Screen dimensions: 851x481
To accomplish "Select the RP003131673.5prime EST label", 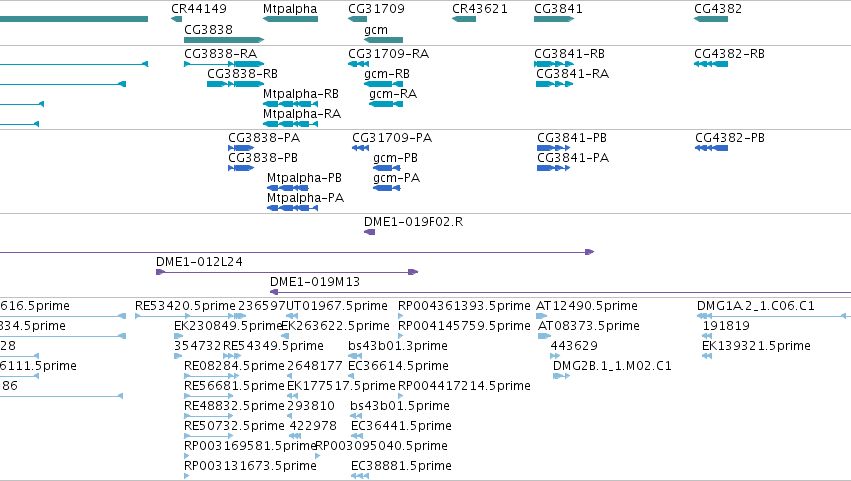I will point(250,467).
